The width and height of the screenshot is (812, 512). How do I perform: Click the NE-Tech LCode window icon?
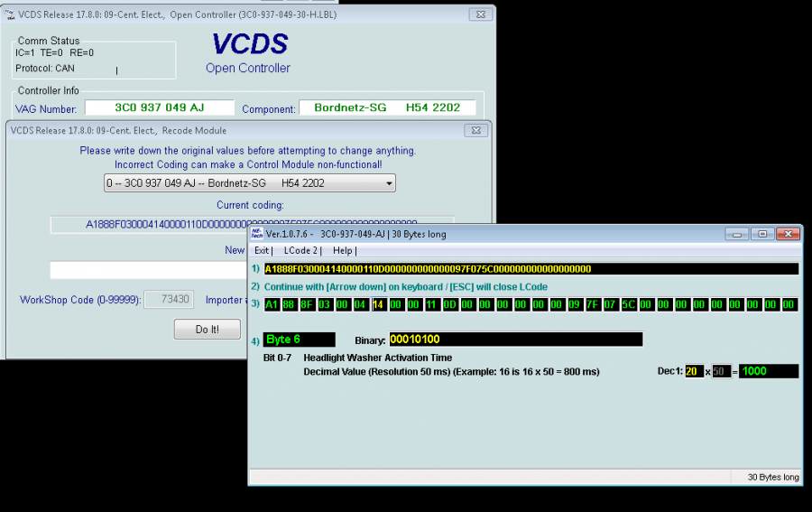pyautogui.click(x=257, y=234)
